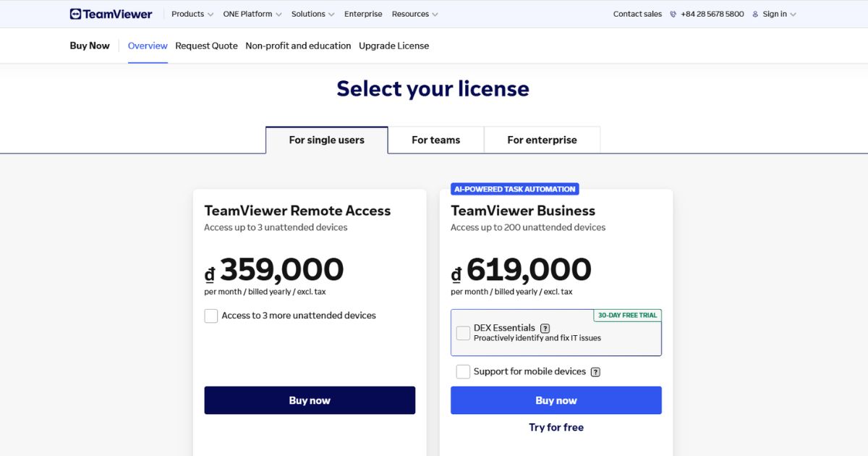Open help icon for Support for mobile devices

595,372
